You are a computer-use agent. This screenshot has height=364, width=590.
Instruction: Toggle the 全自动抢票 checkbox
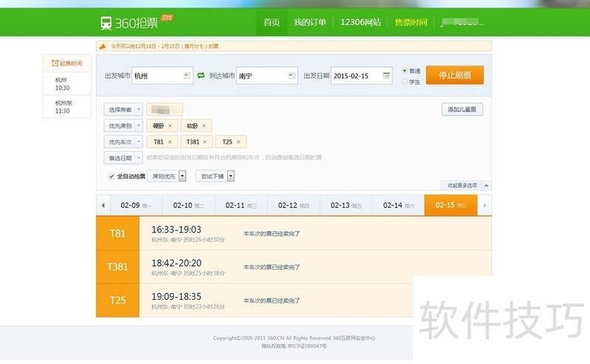tap(111, 176)
